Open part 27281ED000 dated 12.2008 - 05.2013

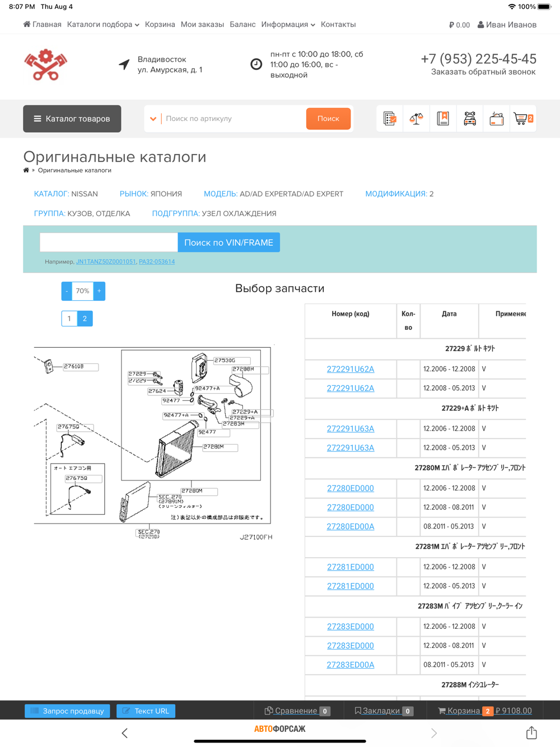pos(351,586)
